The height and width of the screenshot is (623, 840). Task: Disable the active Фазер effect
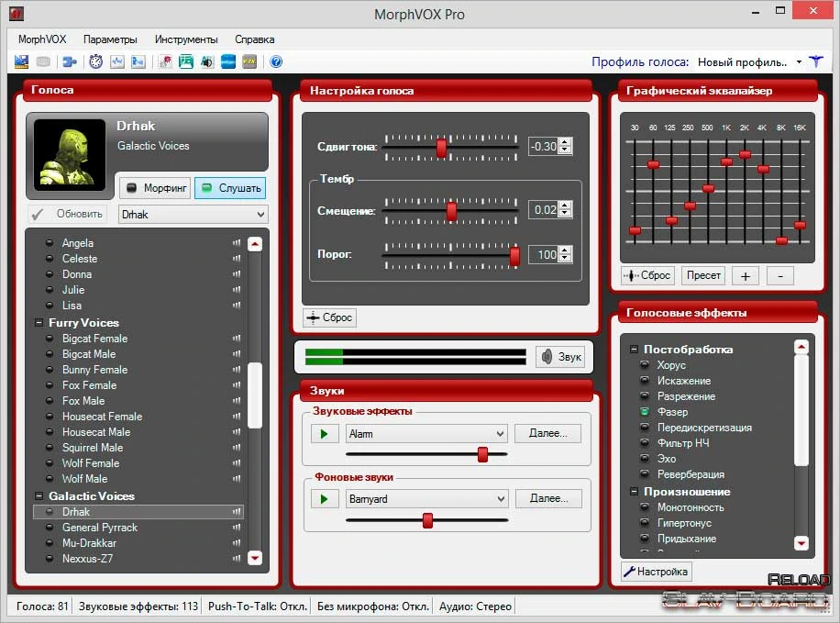point(645,412)
